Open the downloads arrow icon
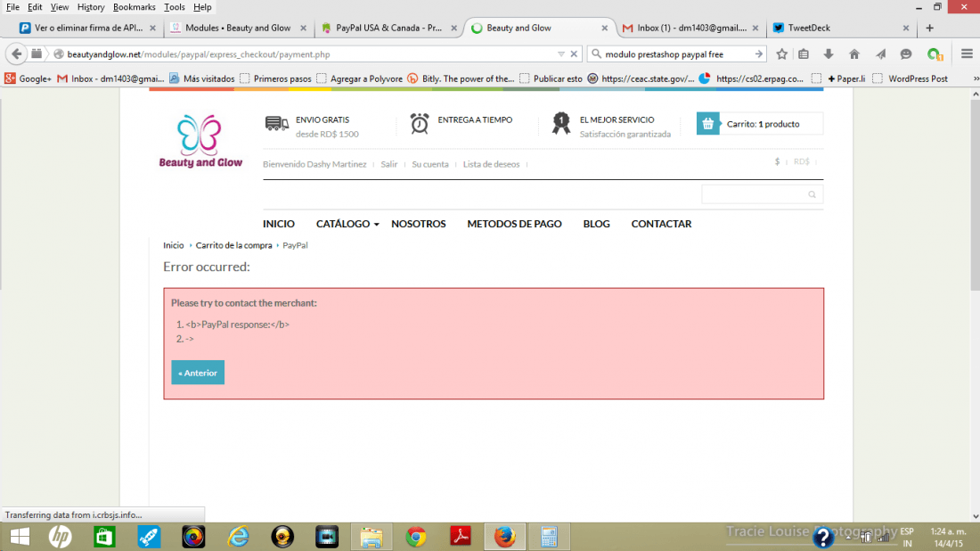This screenshot has width=980, height=551. point(829,54)
